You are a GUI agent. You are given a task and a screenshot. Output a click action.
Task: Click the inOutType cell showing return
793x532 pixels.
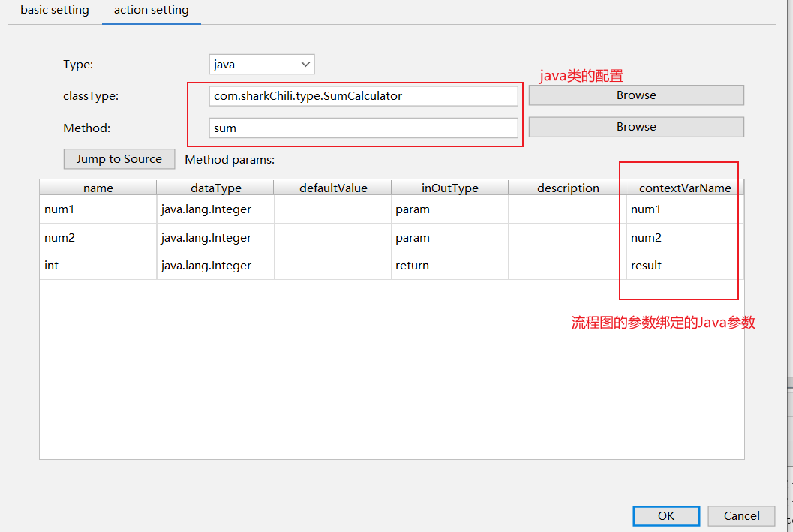pos(449,266)
